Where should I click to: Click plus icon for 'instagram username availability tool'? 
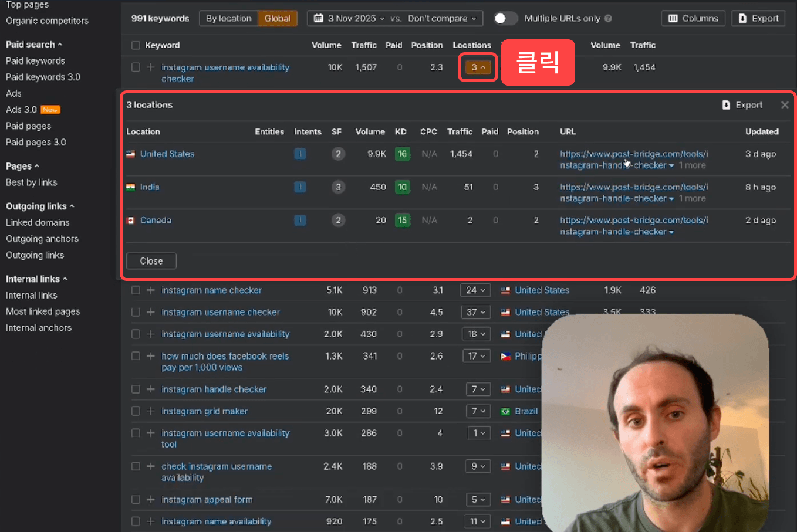(x=151, y=433)
